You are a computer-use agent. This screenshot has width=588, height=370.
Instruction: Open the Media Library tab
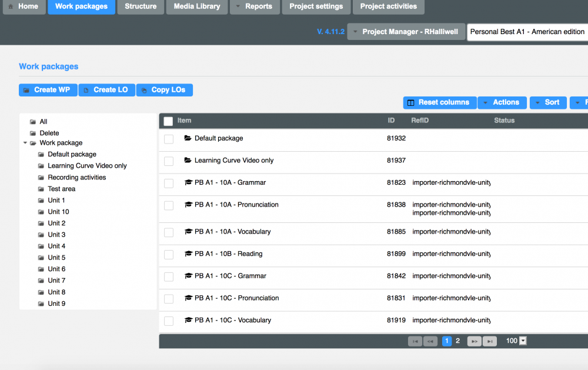click(197, 6)
